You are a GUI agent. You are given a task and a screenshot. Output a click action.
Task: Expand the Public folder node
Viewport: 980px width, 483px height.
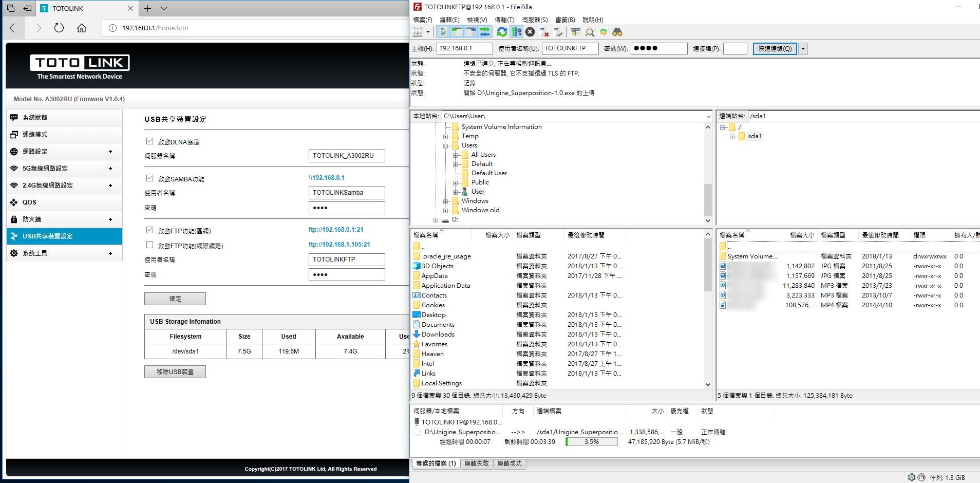click(455, 183)
